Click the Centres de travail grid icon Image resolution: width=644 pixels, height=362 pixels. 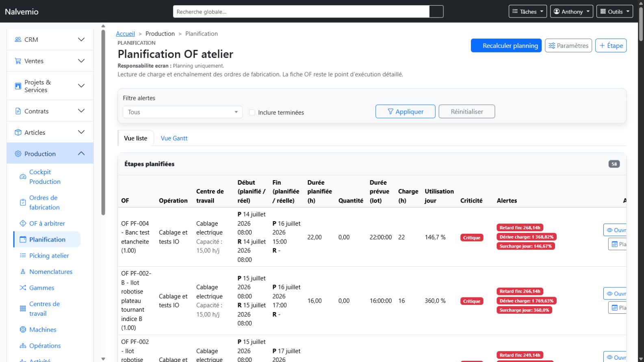(23, 308)
